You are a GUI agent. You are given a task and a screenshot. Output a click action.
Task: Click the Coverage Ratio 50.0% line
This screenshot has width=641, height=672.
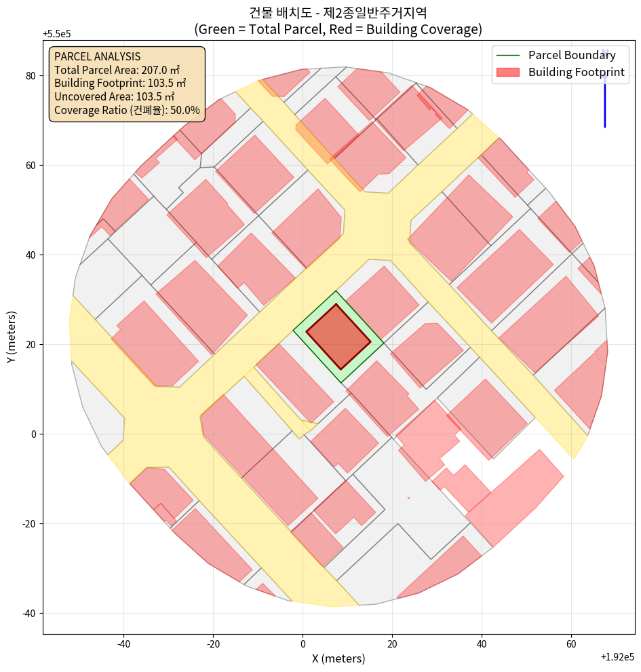pos(127,110)
